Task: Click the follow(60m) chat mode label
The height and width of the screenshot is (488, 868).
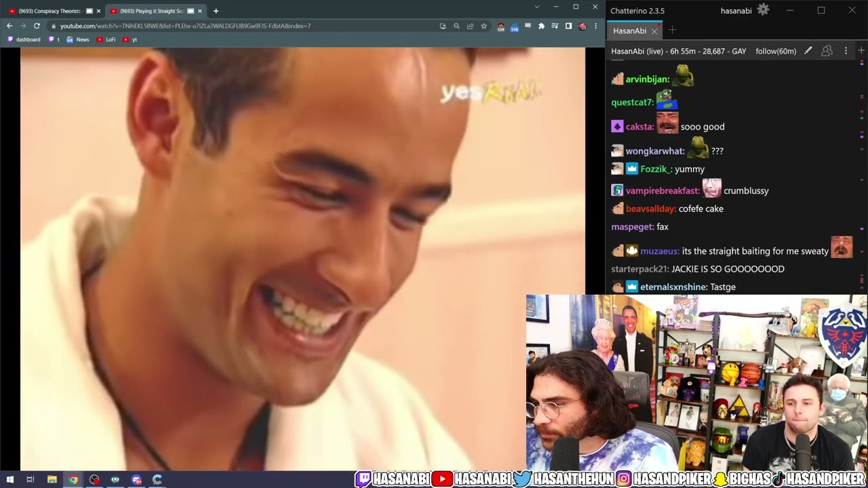Action: [x=776, y=51]
